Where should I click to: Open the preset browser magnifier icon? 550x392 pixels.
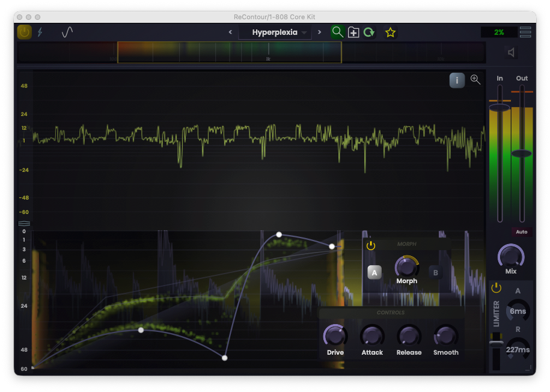click(338, 32)
